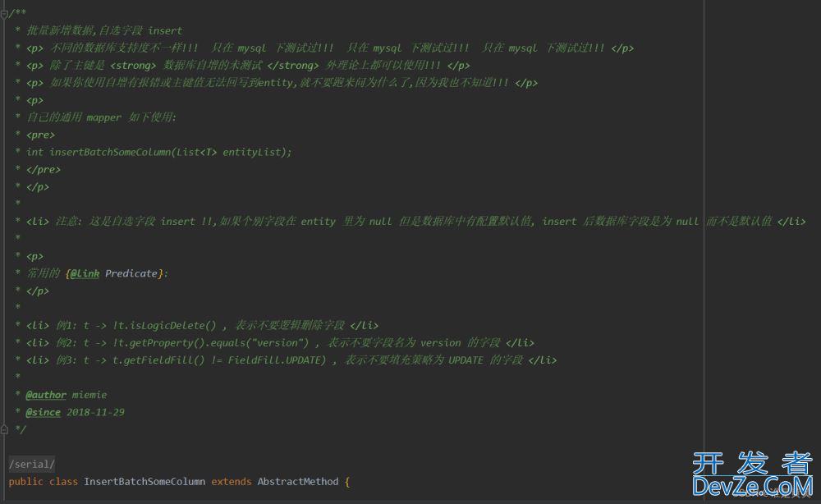This screenshot has height=504, width=821.
Task: Click the @author tag
Action: pos(46,395)
